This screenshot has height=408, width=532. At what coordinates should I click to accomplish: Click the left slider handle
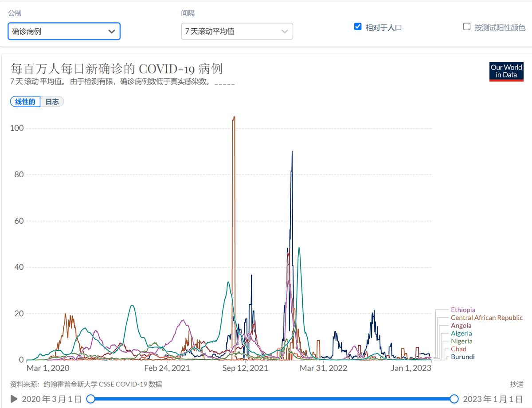click(91, 399)
